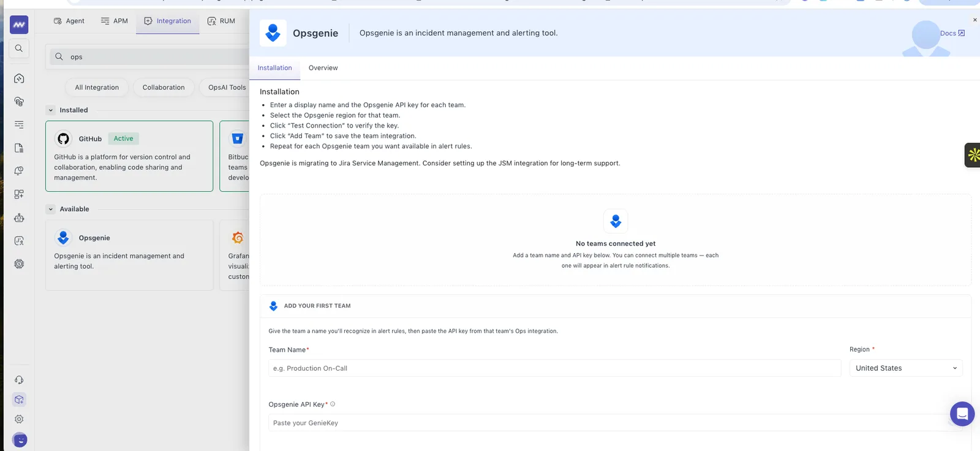Switch to the Agent tab
Image resolution: width=980 pixels, height=451 pixels.
[69, 21]
